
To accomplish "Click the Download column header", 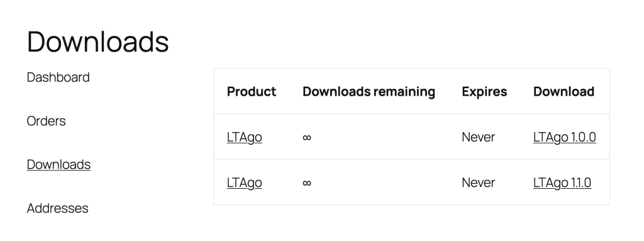I will 563,91.
